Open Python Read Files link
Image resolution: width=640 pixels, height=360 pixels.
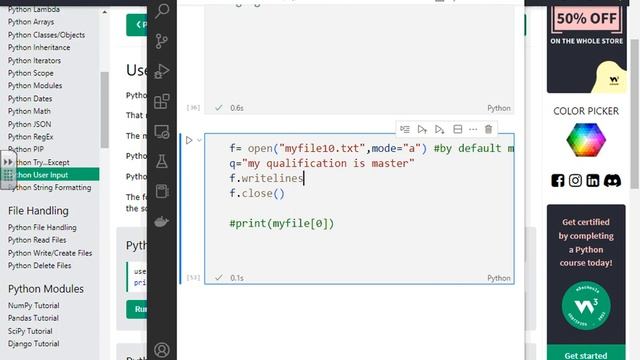pos(37,240)
